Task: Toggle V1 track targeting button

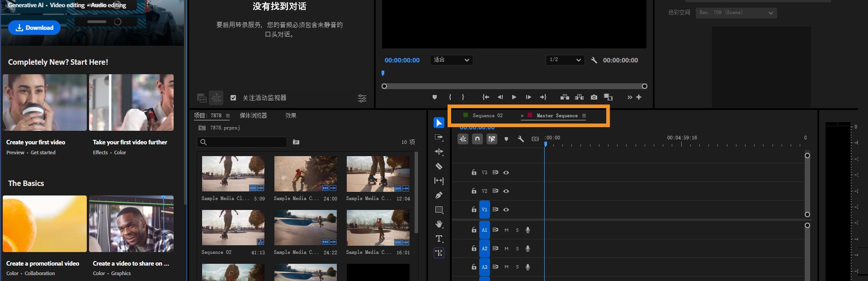Action: (x=484, y=210)
